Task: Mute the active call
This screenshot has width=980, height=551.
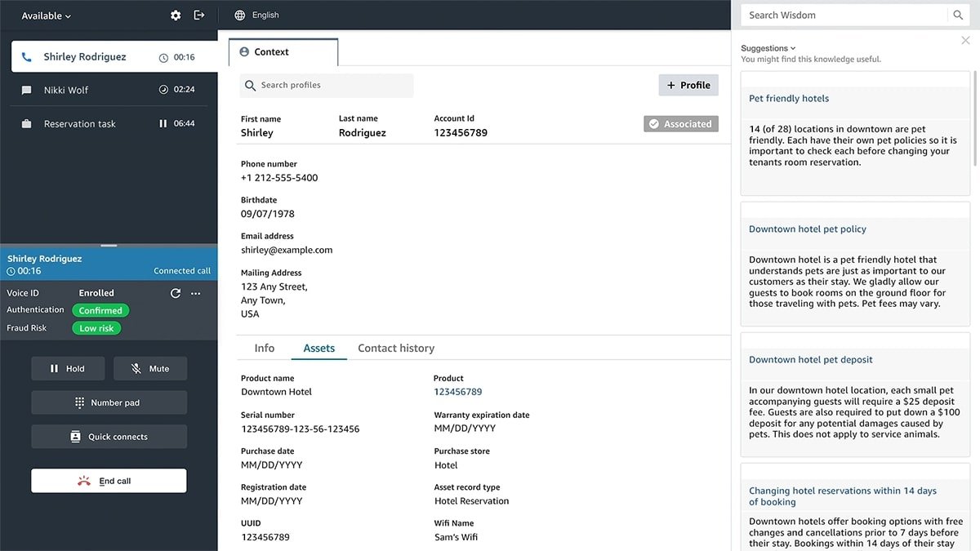Action: pos(150,368)
